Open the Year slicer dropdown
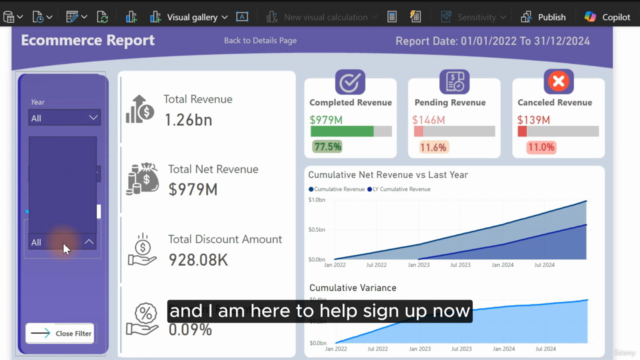The height and width of the screenshot is (360, 640). tap(64, 118)
